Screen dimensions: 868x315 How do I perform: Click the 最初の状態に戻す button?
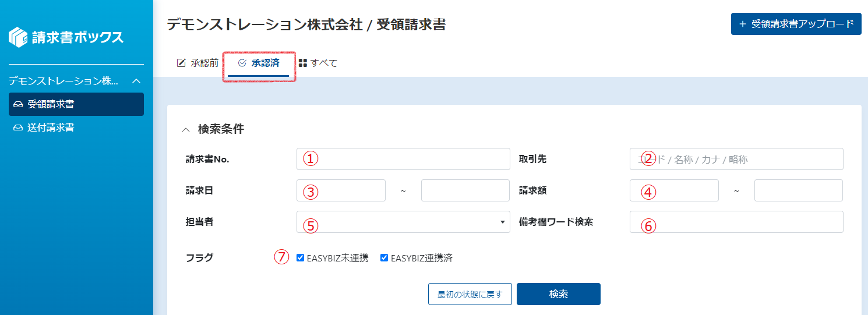tap(470, 294)
